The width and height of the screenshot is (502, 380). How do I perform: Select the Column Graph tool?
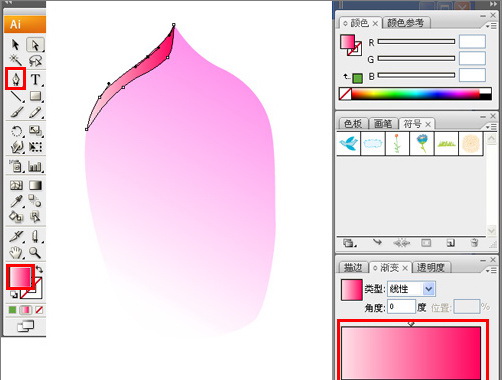[x=35, y=166]
